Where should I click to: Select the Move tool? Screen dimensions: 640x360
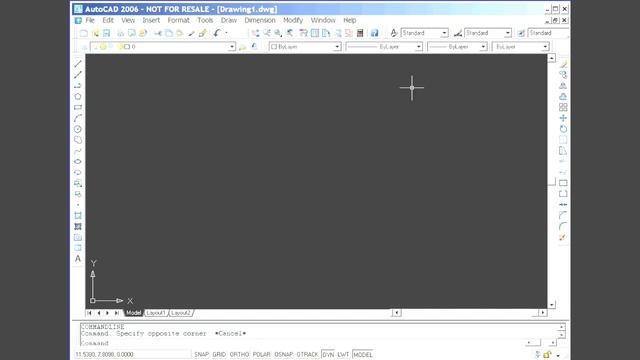[563, 118]
